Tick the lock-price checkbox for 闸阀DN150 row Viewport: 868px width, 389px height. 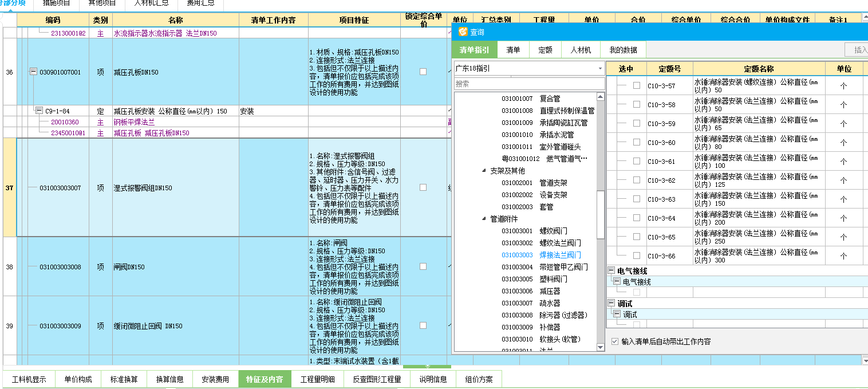coord(423,266)
